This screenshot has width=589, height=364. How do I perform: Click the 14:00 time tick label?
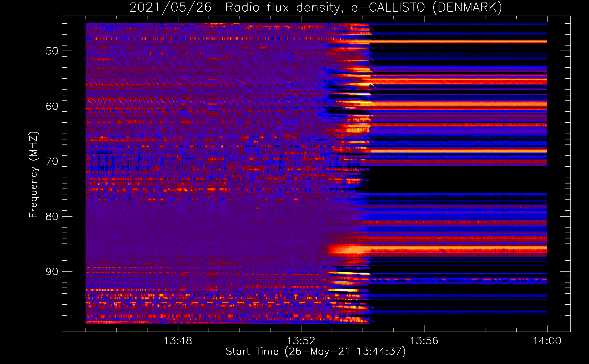[x=547, y=341]
